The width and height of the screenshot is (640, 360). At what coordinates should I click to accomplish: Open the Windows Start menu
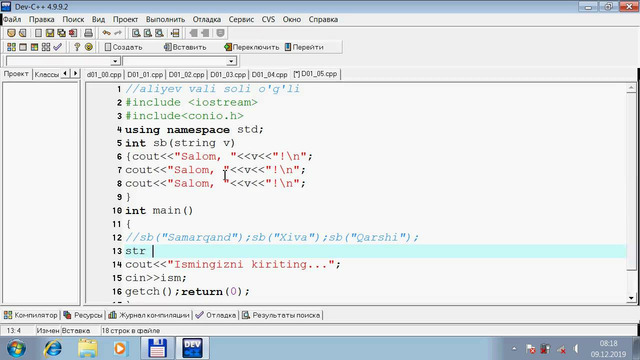16,348
